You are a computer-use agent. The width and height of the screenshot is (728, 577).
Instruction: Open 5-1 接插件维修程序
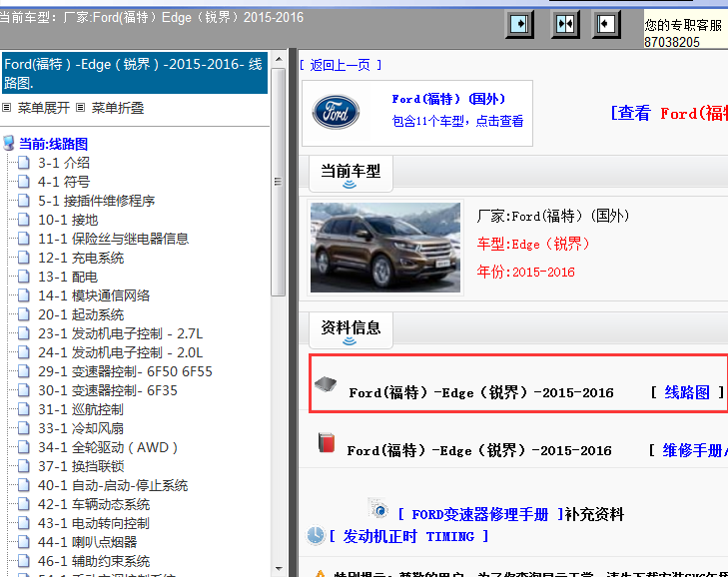96,201
